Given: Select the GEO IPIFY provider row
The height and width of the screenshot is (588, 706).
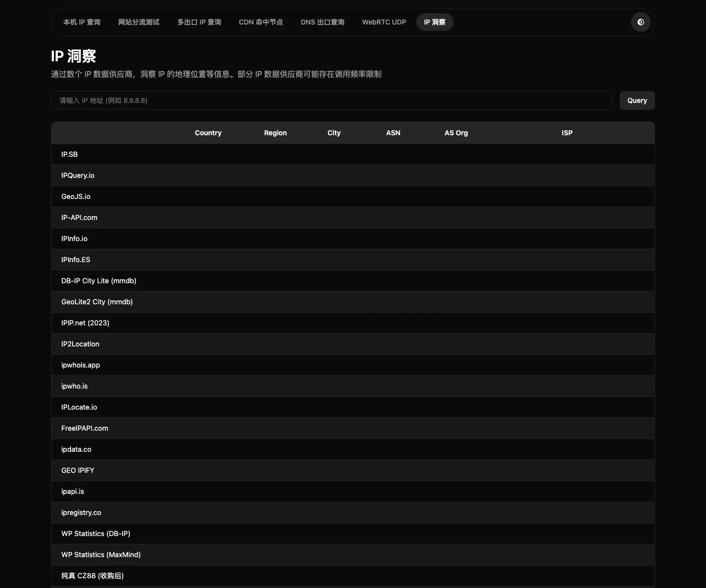Looking at the screenshot, I should [x=353, y=470].
